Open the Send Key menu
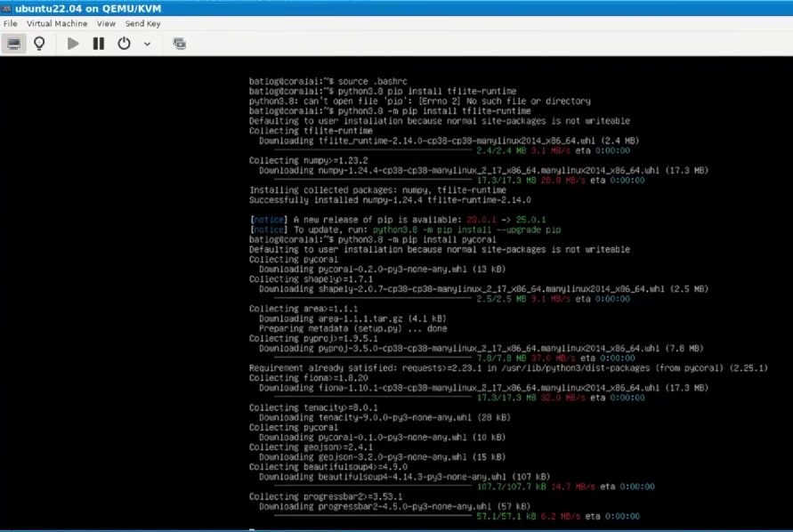The image size is (793, 532). click(x=142, y=23)
